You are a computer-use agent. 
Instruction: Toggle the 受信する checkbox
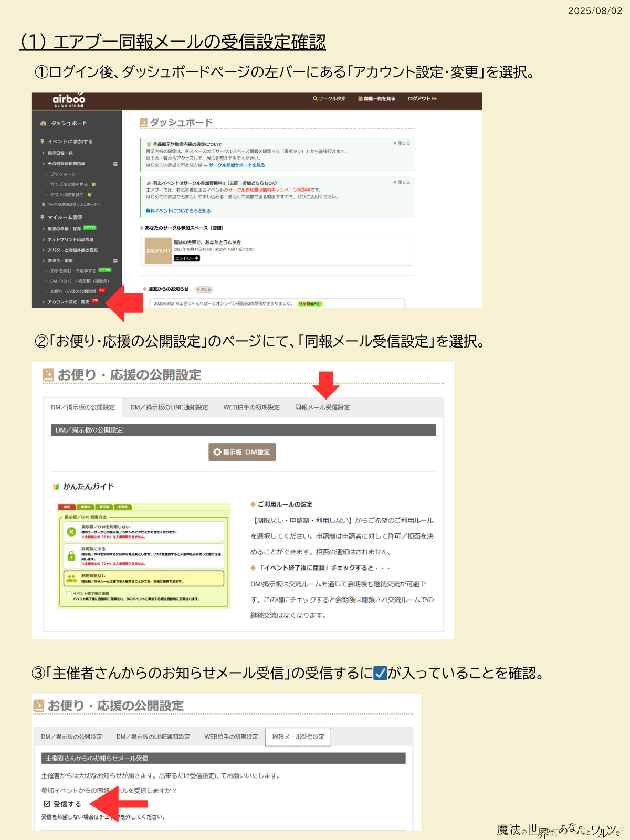[47, 804]
